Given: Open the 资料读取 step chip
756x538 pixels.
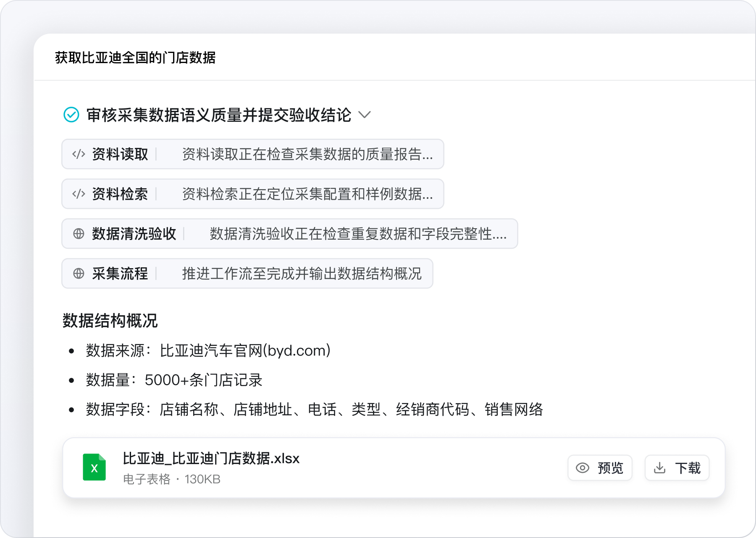Looking at the screenshot, I should point(253,154).
